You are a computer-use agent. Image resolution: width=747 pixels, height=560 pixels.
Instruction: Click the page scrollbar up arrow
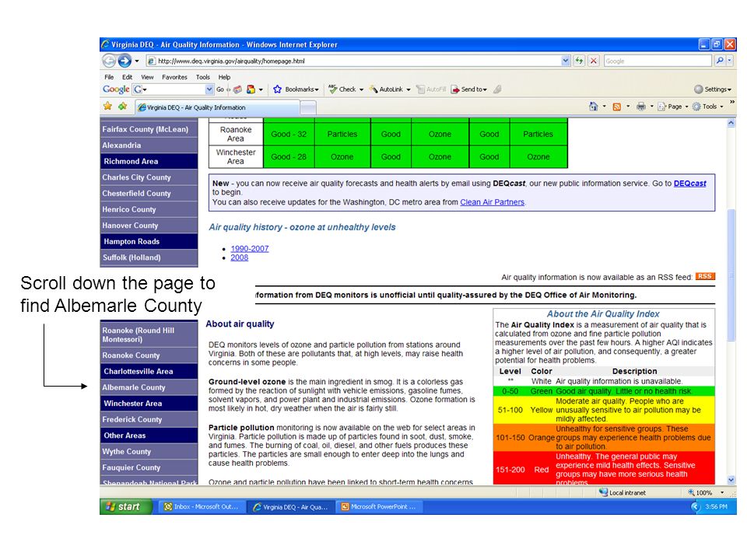coord(731,123)
